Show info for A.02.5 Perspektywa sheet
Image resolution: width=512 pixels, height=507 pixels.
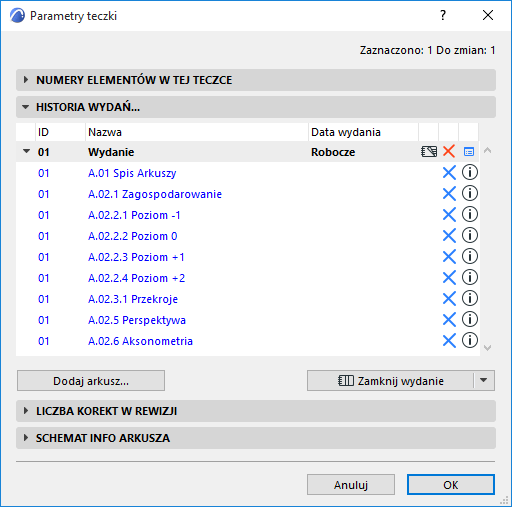coord(470,319)
